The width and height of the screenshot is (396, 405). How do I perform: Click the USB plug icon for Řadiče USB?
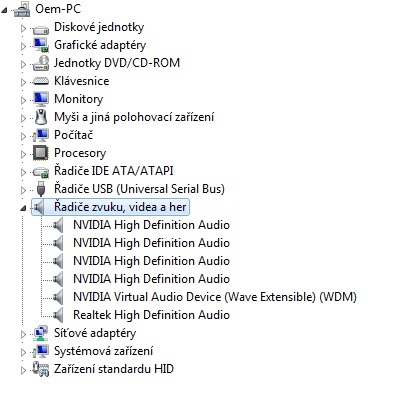41,189
